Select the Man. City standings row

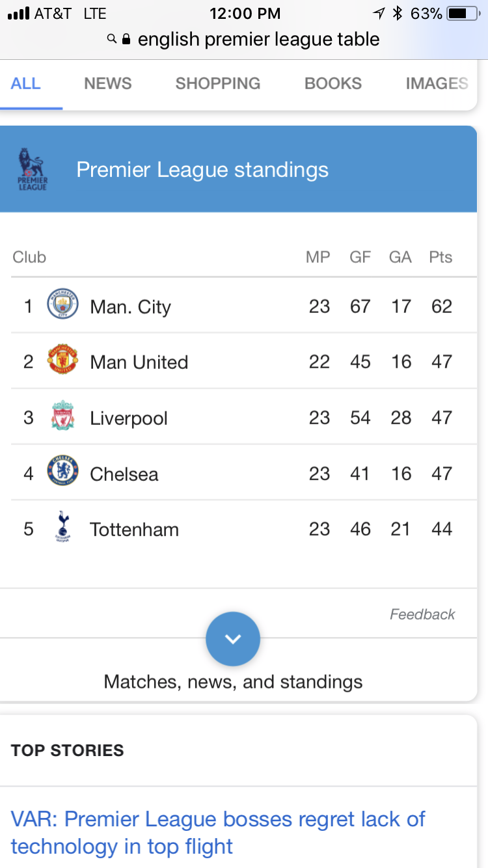244,306
